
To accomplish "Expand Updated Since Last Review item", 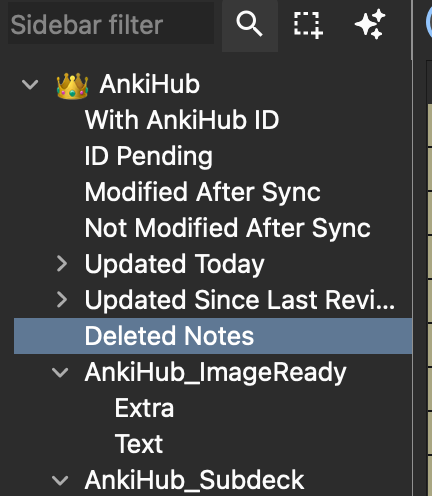I will [x=62, y=300].
